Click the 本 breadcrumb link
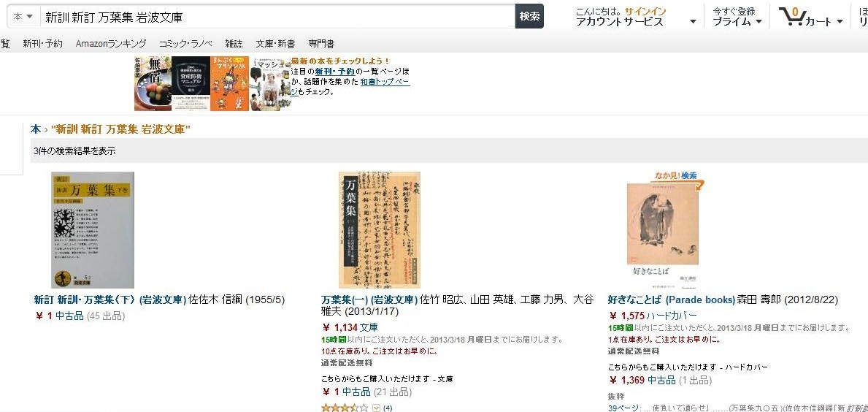 [x=35, y=129]
